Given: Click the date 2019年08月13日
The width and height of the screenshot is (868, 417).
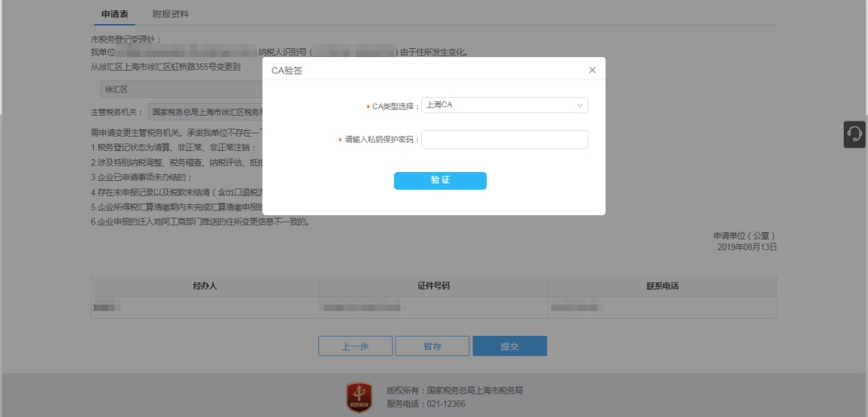Looking at the screenshot, I should [x=747, y=247].
